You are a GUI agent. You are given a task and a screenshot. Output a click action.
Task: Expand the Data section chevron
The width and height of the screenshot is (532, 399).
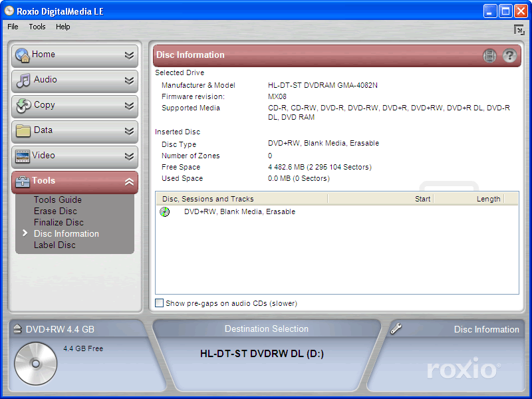click(129, 131)
